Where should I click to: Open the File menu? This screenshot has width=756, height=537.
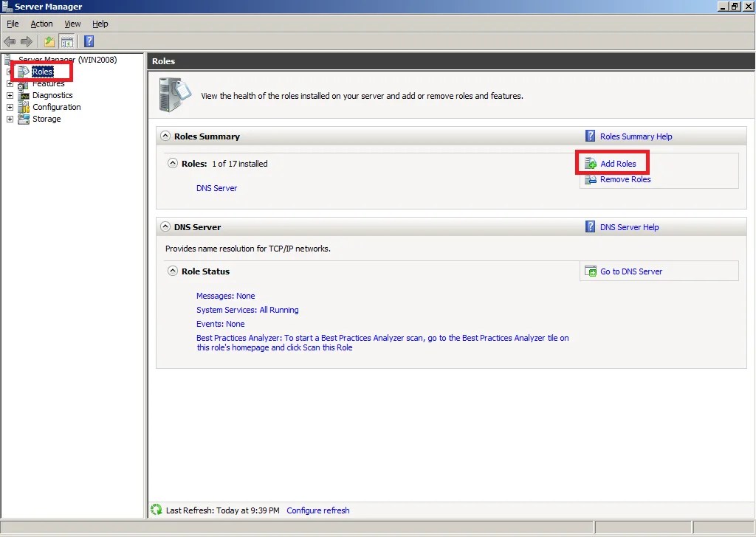point(13,24)
